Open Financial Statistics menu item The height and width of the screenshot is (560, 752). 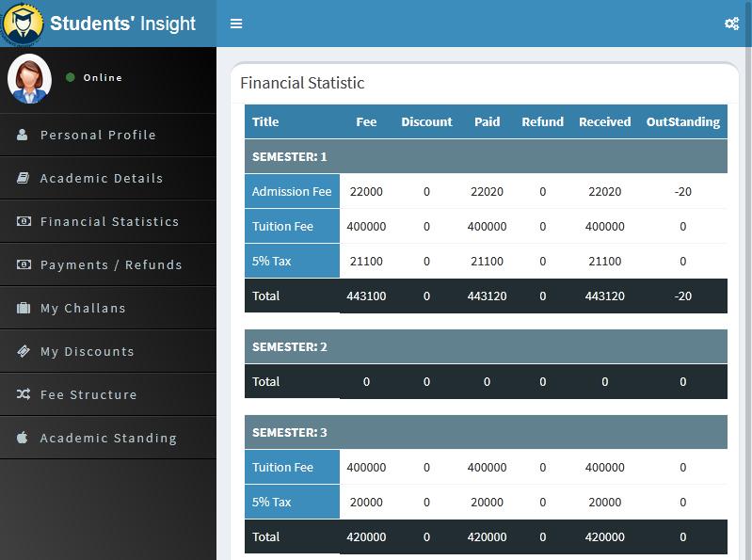pyautogui.click(x=108, y=221)
